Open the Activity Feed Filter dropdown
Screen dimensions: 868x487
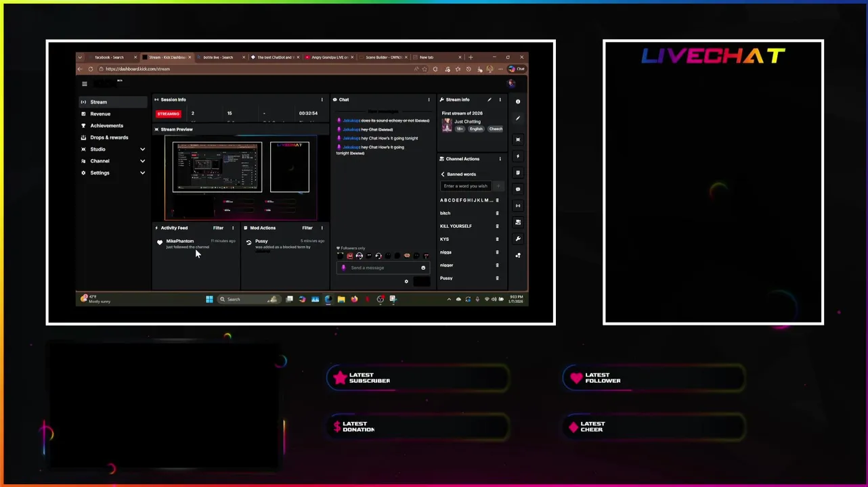pos(218,228)
